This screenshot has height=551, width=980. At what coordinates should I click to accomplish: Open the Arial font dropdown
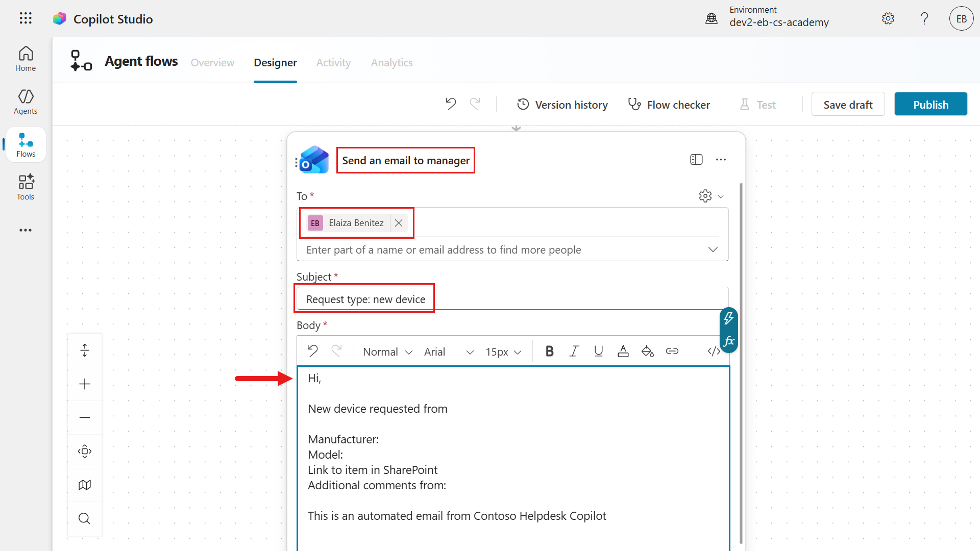(449, 352)
